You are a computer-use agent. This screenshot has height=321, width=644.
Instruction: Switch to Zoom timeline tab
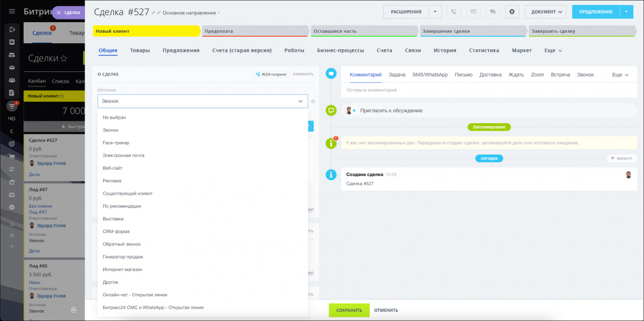coord(537,74)
